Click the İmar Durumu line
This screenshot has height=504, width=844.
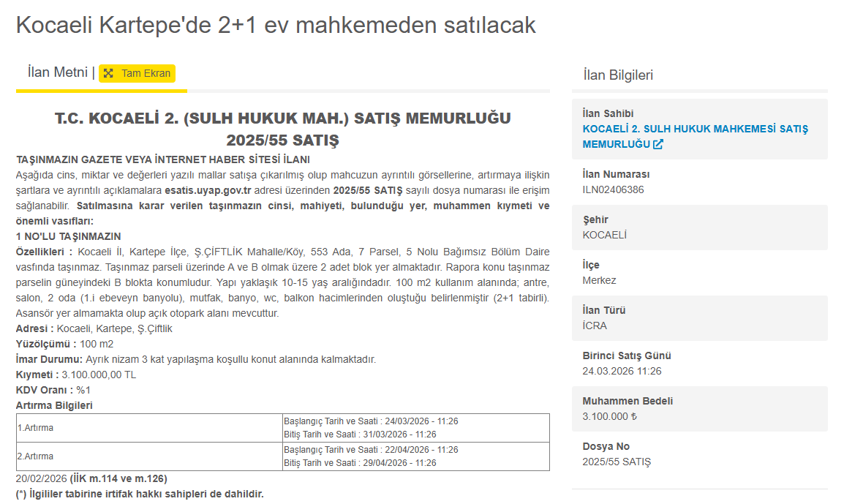point(196,359)
